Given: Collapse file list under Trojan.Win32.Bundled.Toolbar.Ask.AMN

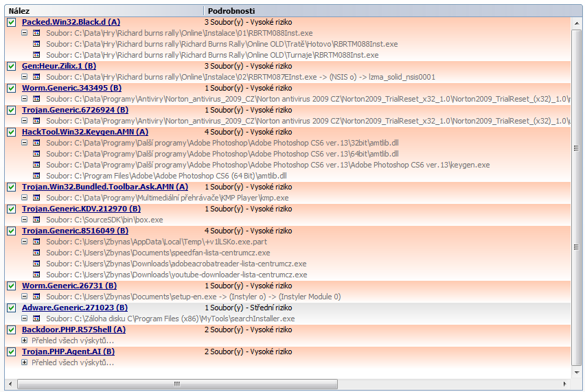Looking at the screenshot, I should (25, 198).
